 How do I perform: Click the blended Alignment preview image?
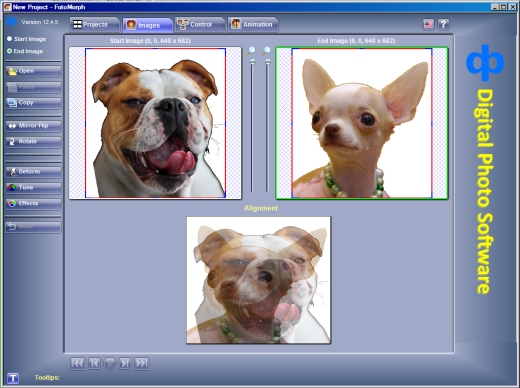pyautogui.click(x=259, y=280)
